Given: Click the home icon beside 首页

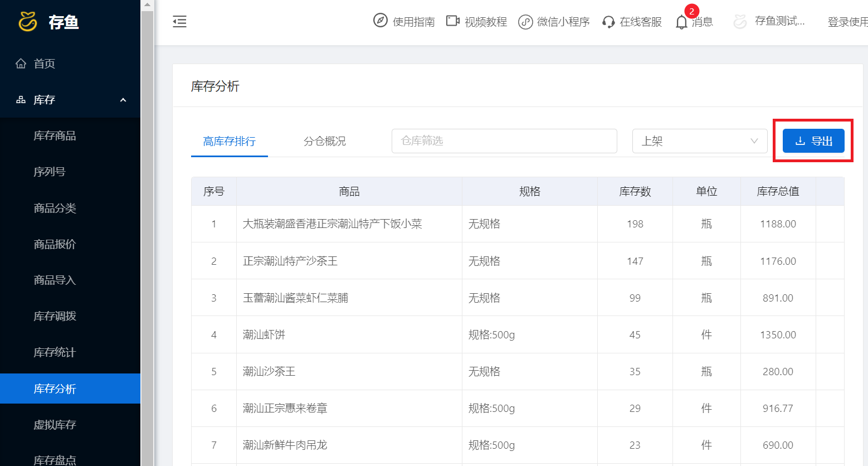Looking at the screenshot, I should pyautogui.click(x=21, y=64).
